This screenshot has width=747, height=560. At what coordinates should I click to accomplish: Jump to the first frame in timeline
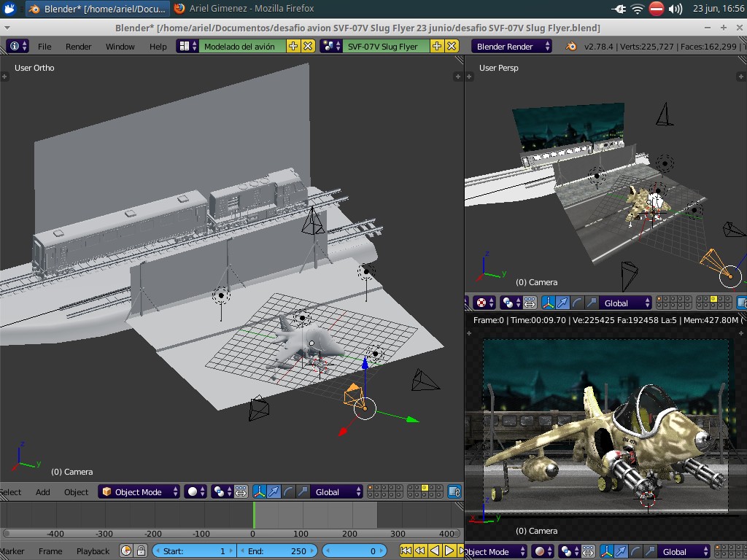click(x=406, y=551)
